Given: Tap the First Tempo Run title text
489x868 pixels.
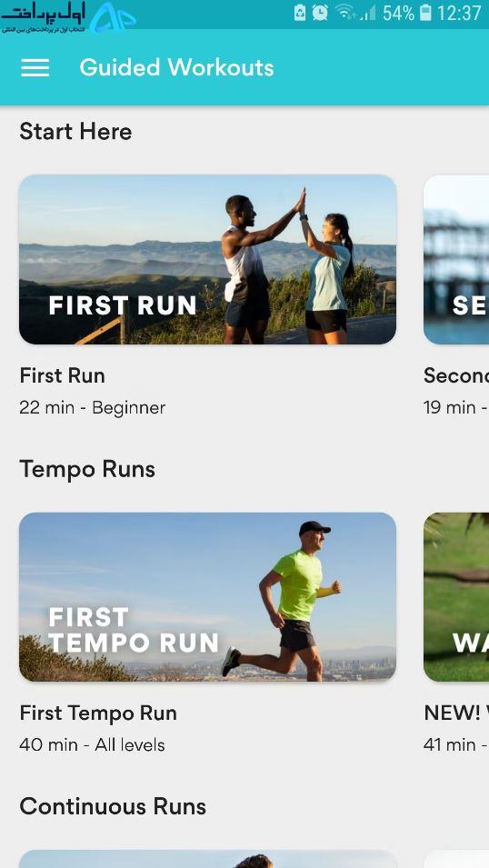Looking at the screenshot, I should 98,713.
